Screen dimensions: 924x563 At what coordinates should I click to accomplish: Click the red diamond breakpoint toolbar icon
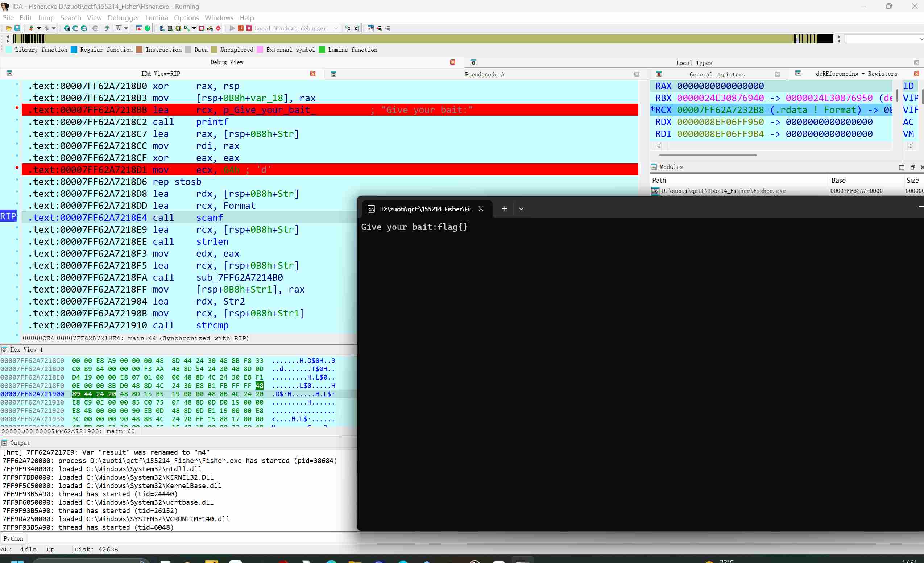tap(218, 29)
